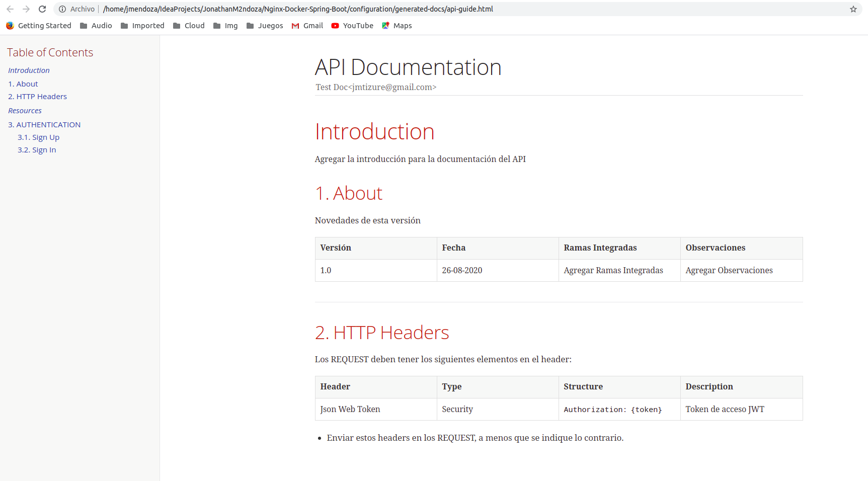Click the Header column header
This screenshot has width=868, height=481.
pyautogui.click(x=376, y=387)
